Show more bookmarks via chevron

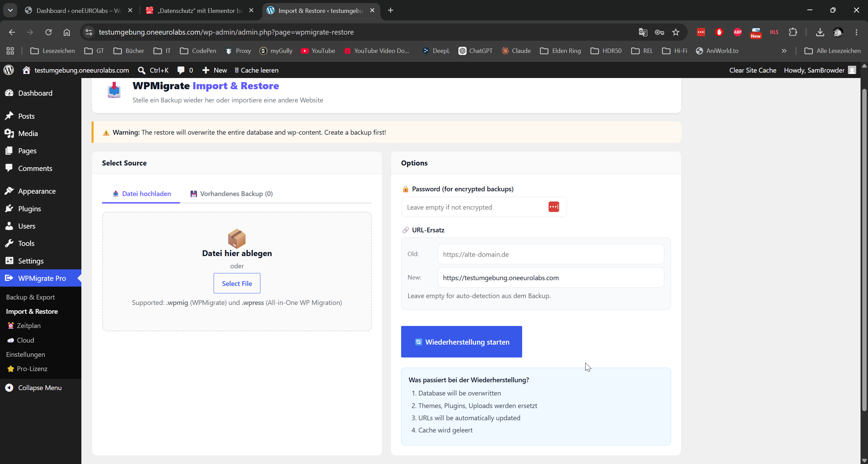point(784,51)
